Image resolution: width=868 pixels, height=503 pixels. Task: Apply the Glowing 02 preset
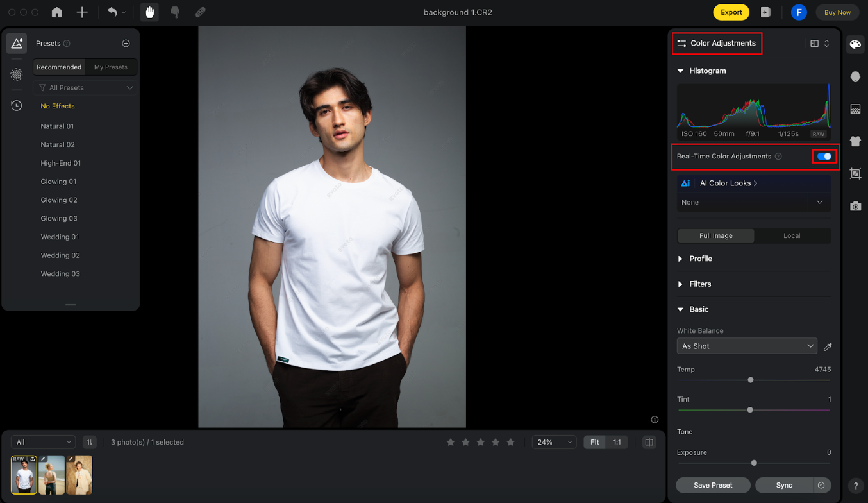59,200
